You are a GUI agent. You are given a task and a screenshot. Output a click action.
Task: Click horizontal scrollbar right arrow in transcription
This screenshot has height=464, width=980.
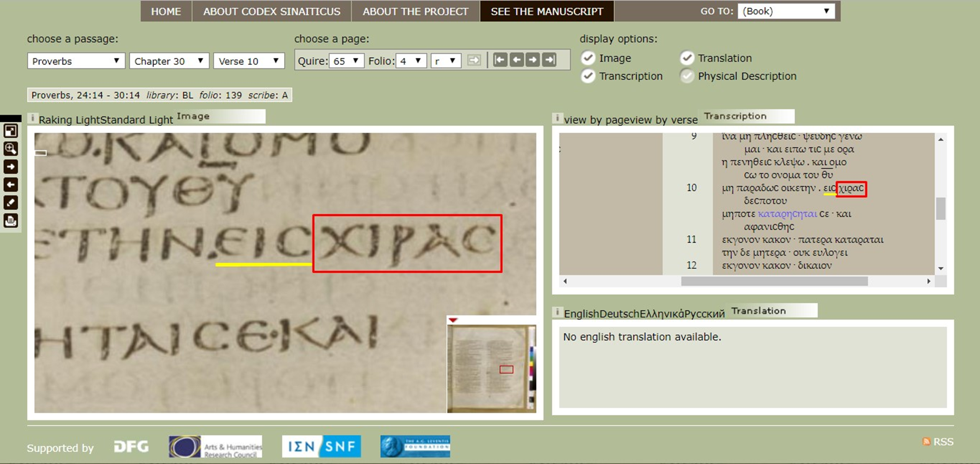click(x=929, y=281)
